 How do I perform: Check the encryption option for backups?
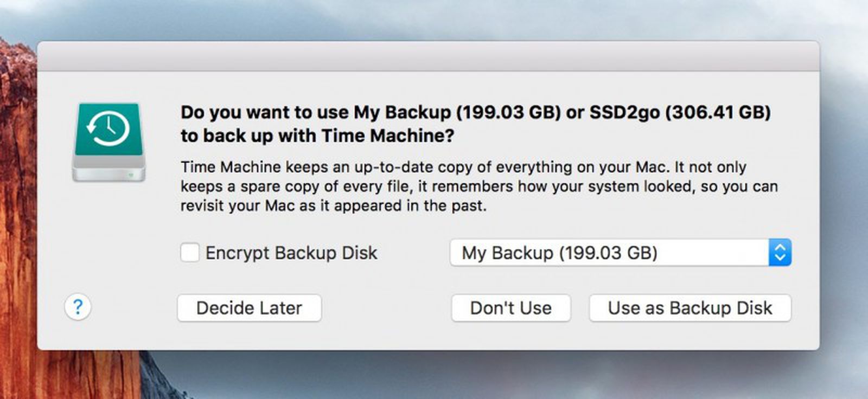coord(189,252)
